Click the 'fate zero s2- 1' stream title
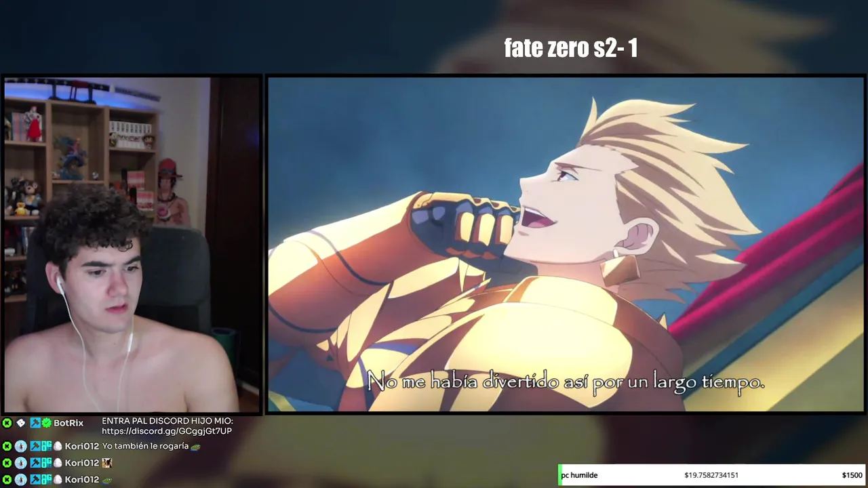This screenshot has width=868, height=488. pyautogui.click(x=570, y=48)
